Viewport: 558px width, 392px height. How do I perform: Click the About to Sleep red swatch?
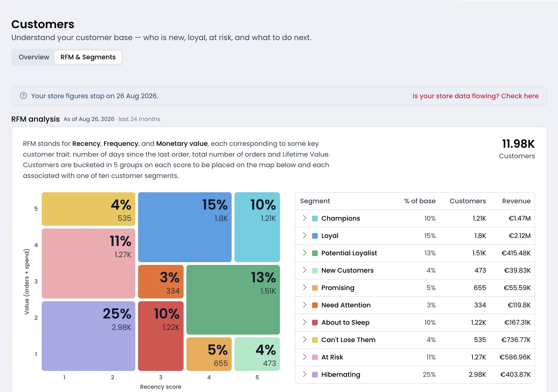coord(315,323)
